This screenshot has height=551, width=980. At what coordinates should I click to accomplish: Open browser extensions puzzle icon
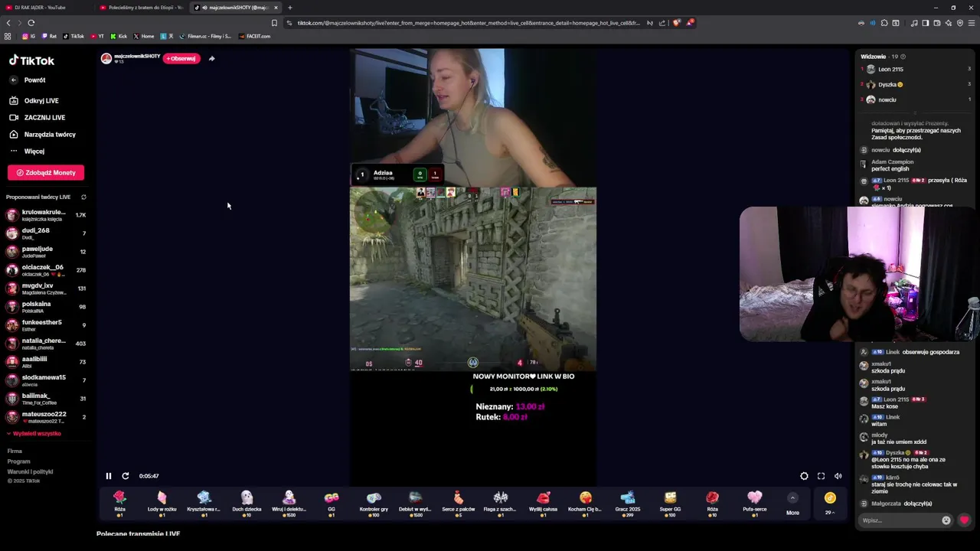pos(884,23)
